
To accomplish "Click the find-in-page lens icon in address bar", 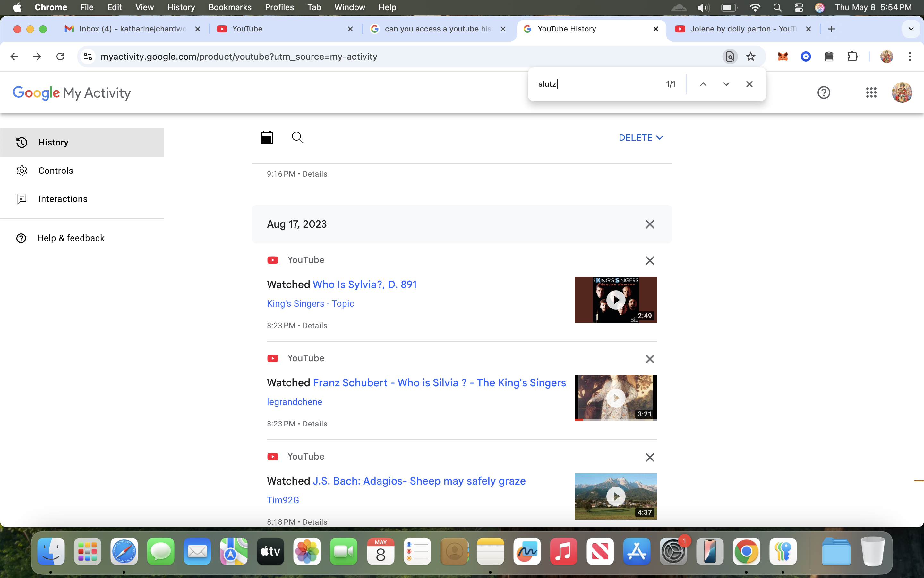I will pyautogui.click(x=730, y=57).
